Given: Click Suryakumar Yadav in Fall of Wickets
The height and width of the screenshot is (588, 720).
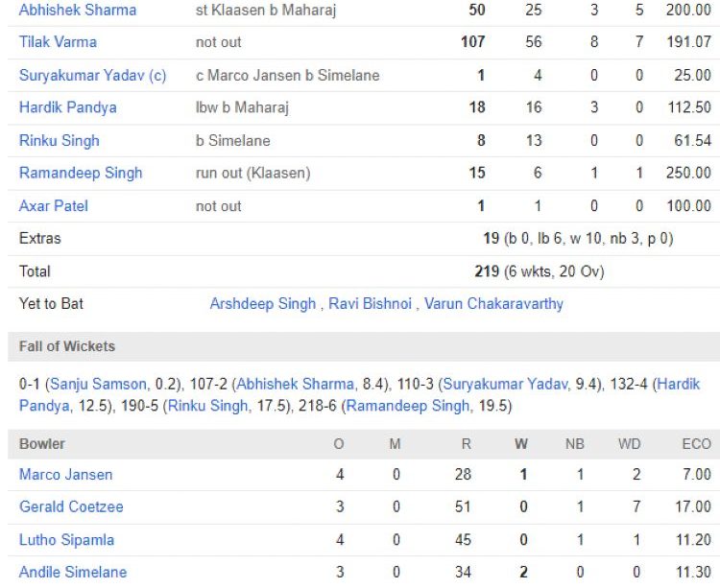Looking at the screenshot, I should point(504,384).
